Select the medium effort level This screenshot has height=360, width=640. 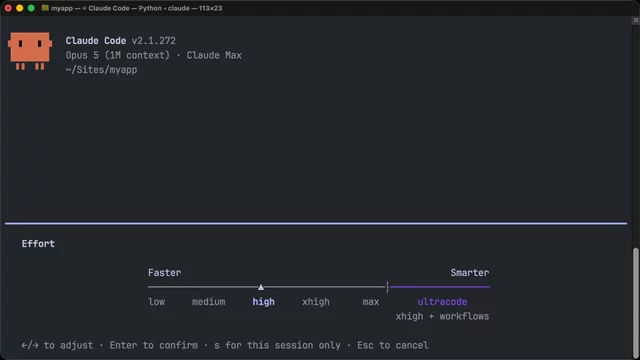click(208, 302)
